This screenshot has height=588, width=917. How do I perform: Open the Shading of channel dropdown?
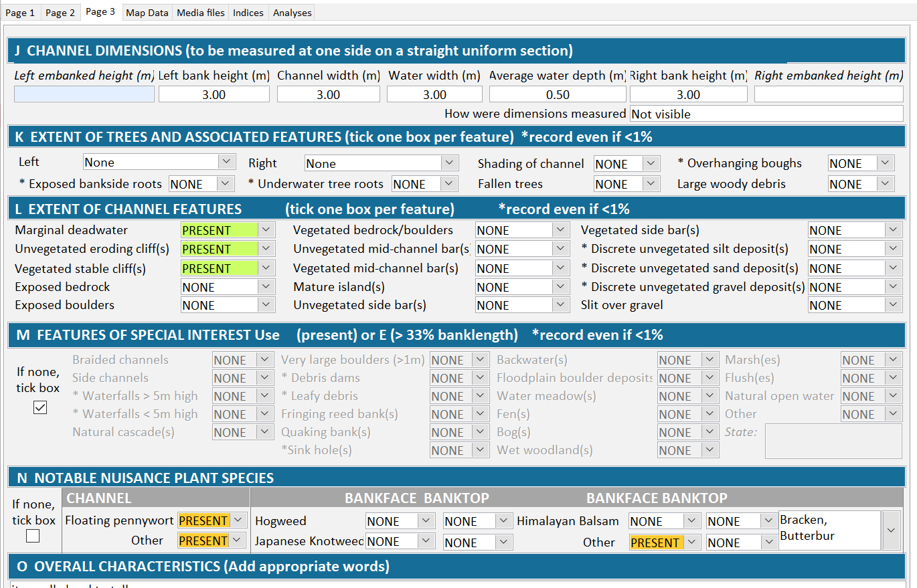627,164
